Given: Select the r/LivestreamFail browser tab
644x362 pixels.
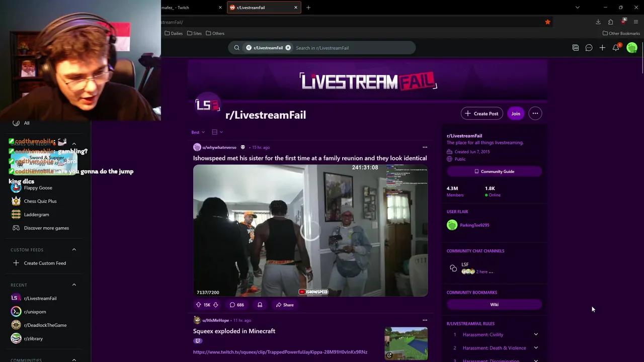Looking at the screenshot, I should 264,8.
